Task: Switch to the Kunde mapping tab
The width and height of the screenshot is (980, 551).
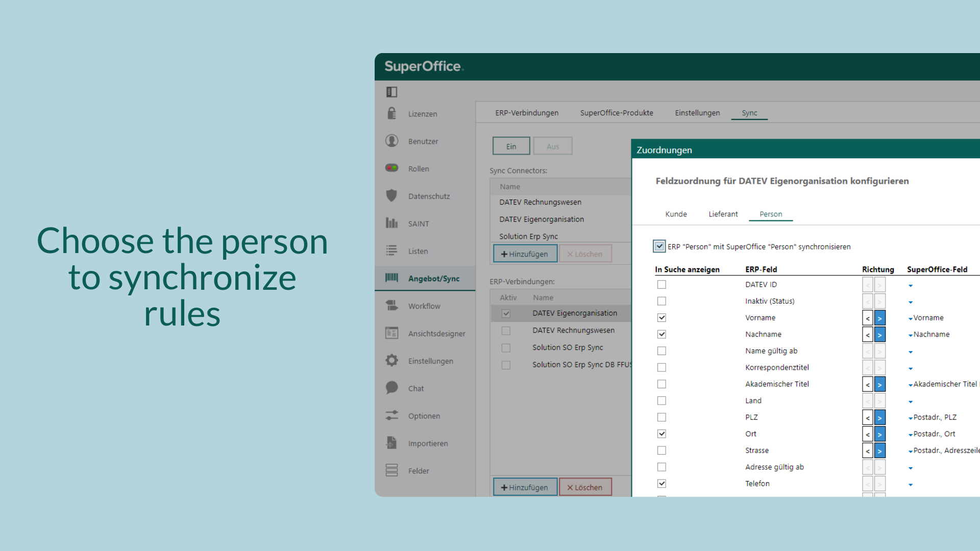Action: 676,214
